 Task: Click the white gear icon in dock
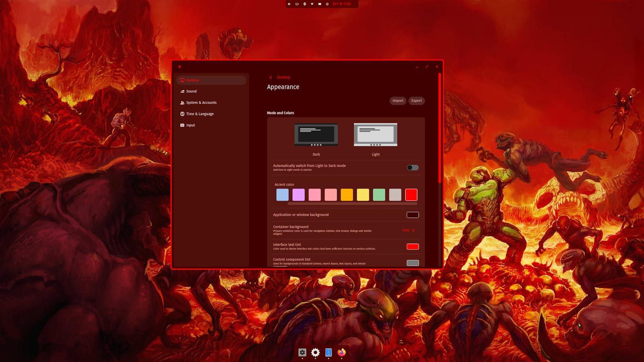click(x=315, y=352)
